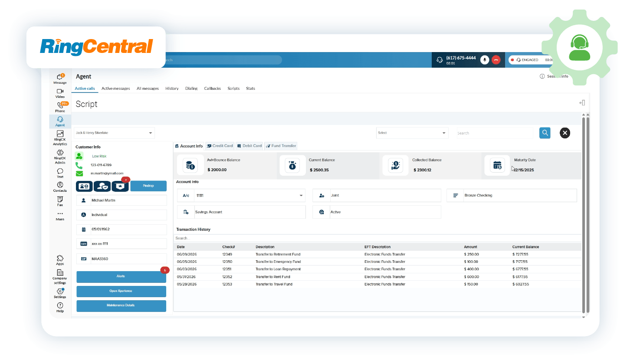Screen dimensions: 627x364
Task: Click check number 12353 in the table
Action: 227,284
